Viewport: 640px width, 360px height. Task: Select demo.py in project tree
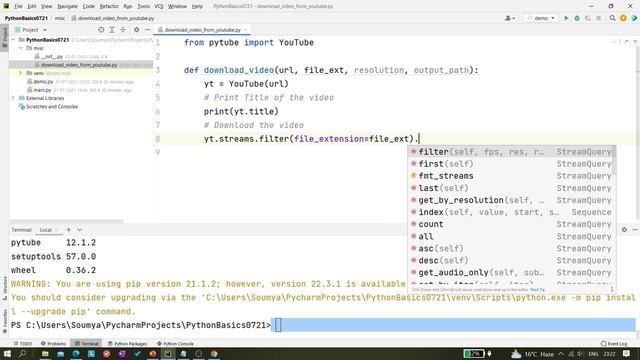(x=43, y=82)
